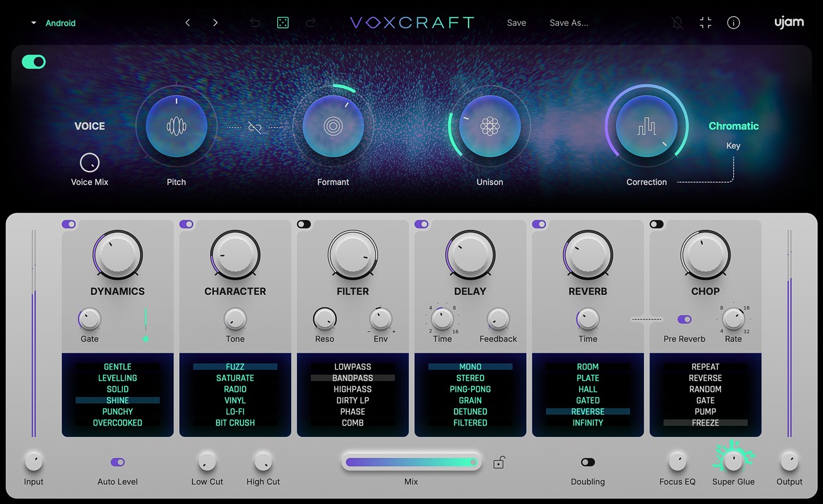Undo the last change with the undo arrow
Screen dimensions: 823x504
tap(254, 22)
